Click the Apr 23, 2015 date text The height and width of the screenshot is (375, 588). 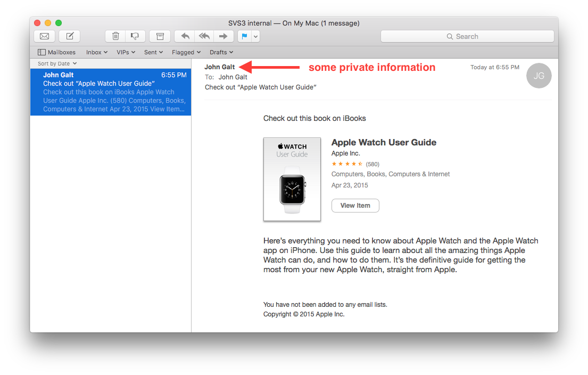[350, 185]
